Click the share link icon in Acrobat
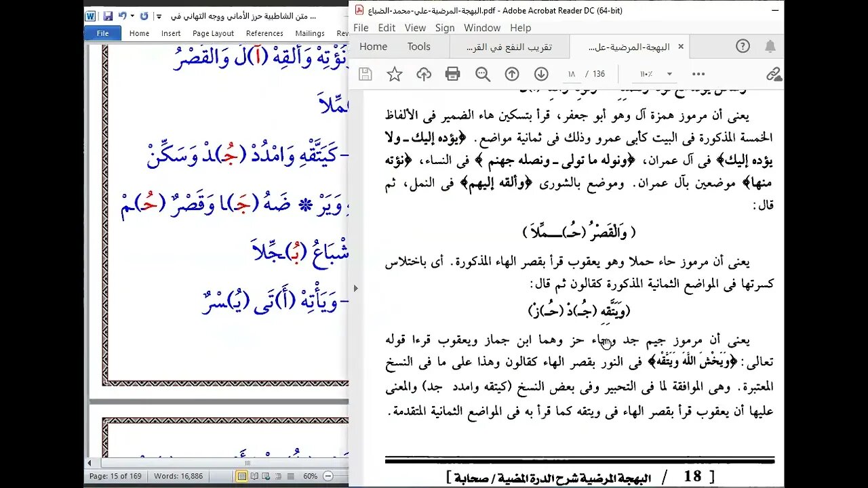 774,74
